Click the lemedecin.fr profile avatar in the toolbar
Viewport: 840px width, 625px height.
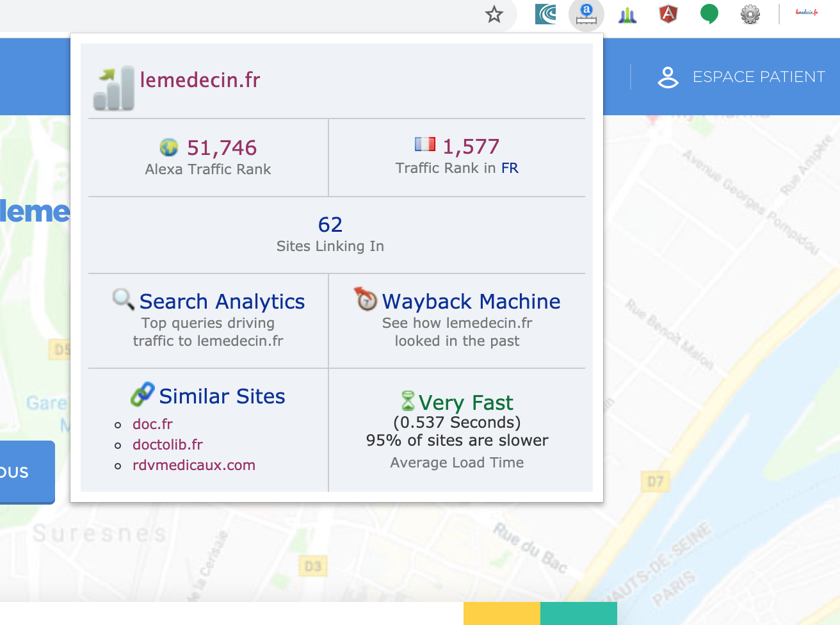coord(807,13)
